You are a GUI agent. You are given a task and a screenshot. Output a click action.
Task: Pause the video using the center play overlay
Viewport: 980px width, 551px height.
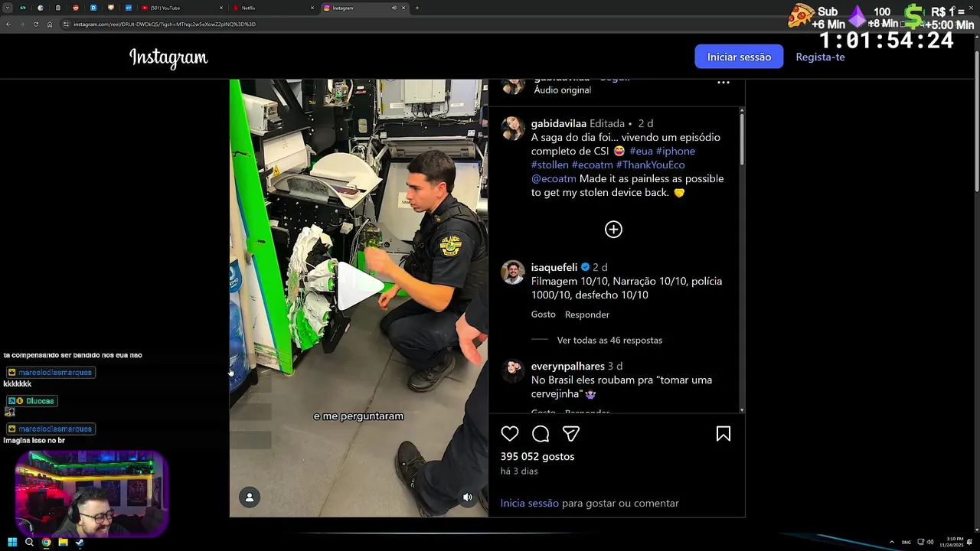click(x=358, y=286)
